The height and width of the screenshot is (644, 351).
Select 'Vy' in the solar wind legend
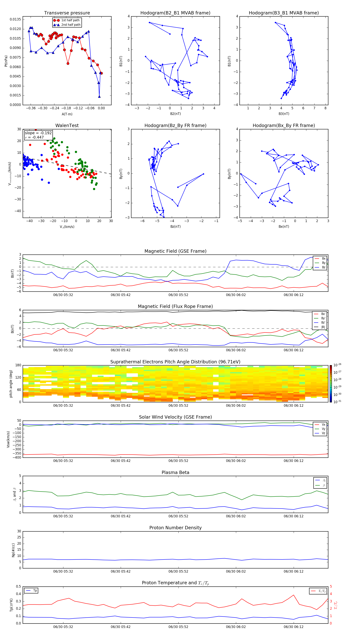(320, 429)
